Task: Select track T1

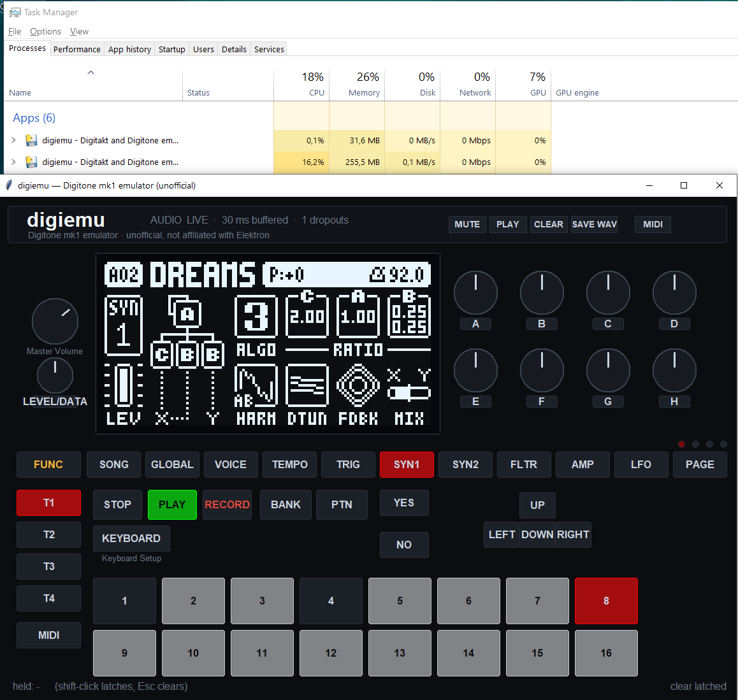Action: 48,503
